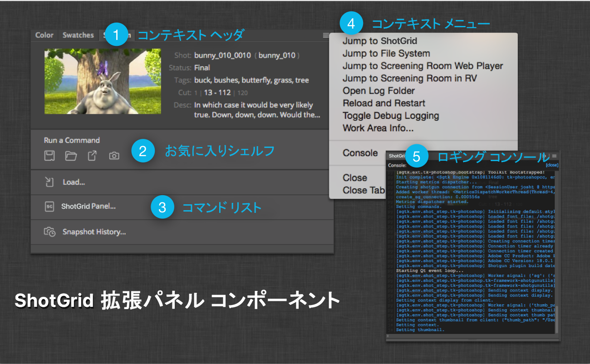Screen dimensions: 590x364
Task: Click the save icon under Run a Command
Action: 49,156
